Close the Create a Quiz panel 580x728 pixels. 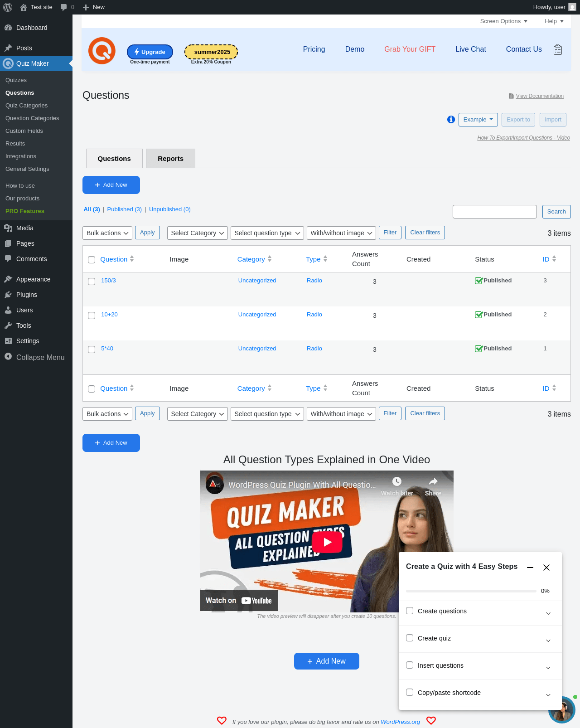[x=546, y=568]
